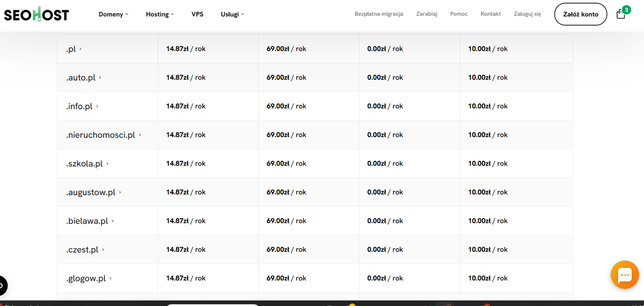
Task: Expand the Hosting dropdown menu
Action: [x=159, y=14]
